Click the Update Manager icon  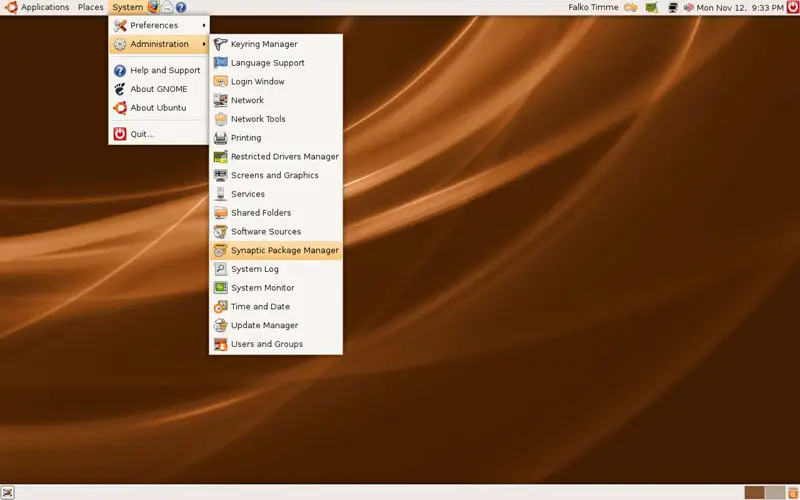220,326
